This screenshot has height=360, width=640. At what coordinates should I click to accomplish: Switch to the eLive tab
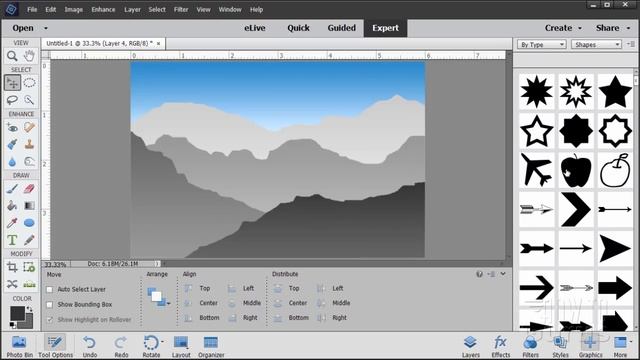coord(255,28)
